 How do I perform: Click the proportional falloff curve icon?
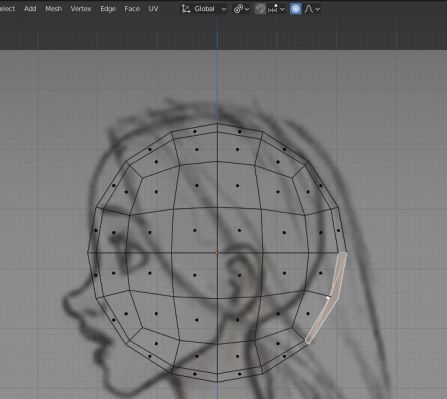pos(309,9)
